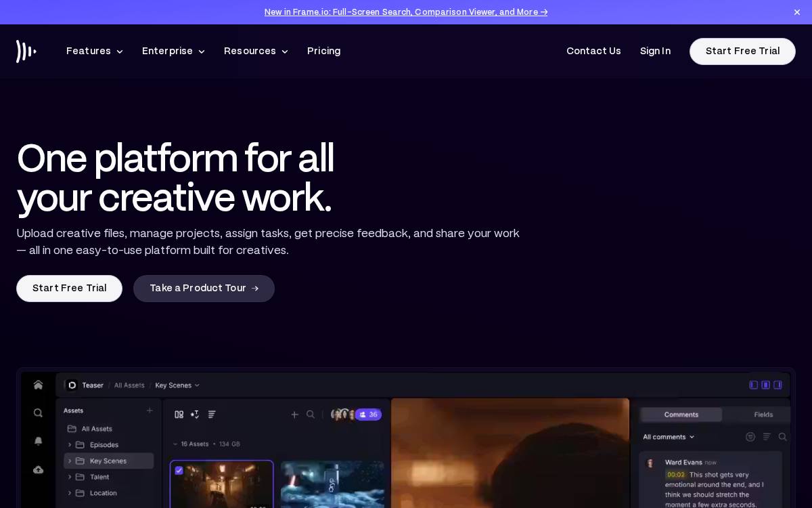
Task: Click the search magnifier in app sidebar
Action: click(x=38, y=412)
